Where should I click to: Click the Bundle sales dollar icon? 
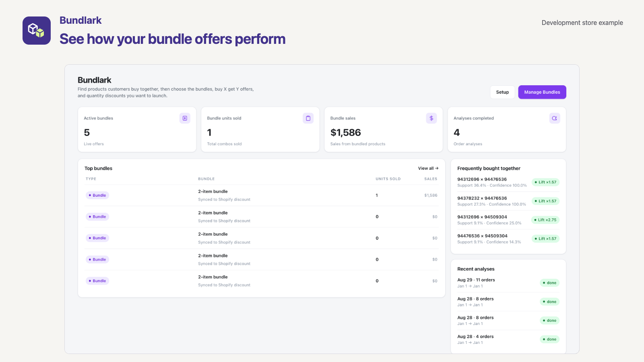pyautogui.click(x=431, y=118)
